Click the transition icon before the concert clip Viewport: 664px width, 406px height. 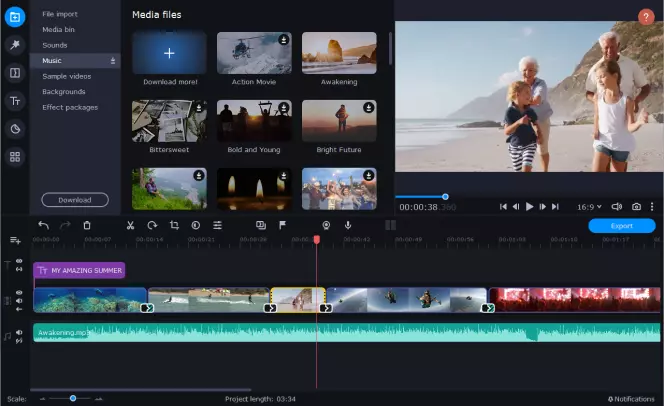488,308
